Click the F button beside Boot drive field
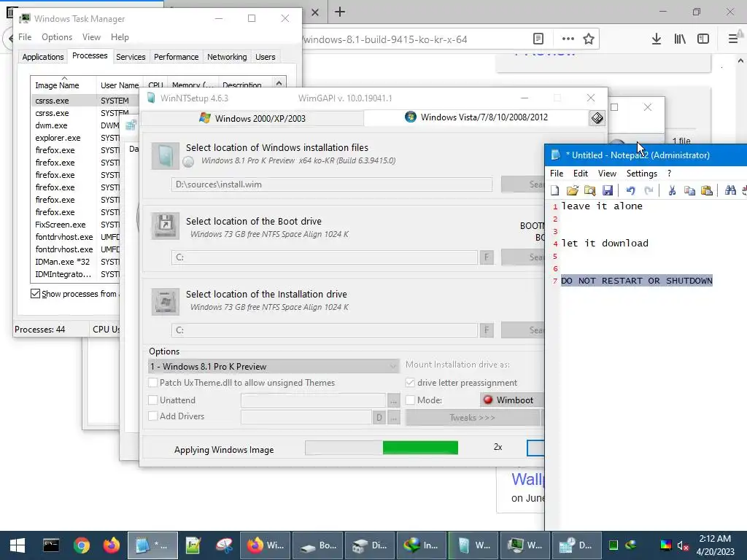This screenshot has height=560, width=747. (x=487, y=257)
